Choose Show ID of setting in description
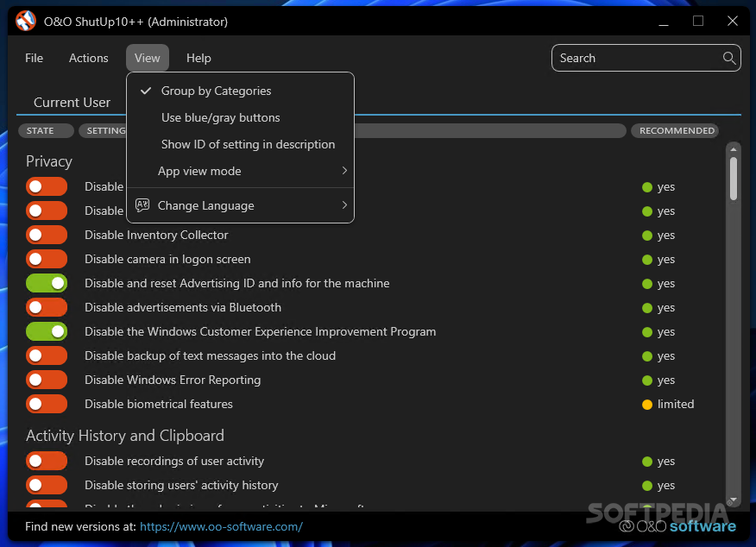Image resolution: width=756 pixels, height=547 pixels. pos(240,145)
